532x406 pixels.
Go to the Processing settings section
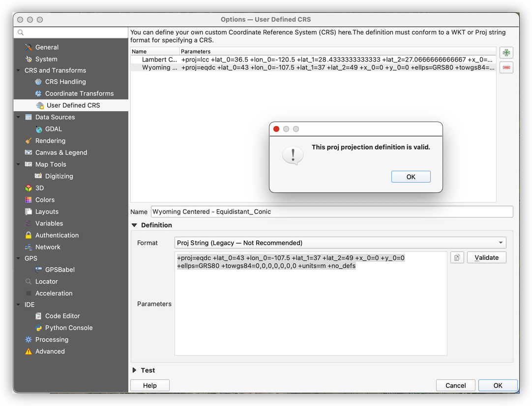tap(52, 340)
